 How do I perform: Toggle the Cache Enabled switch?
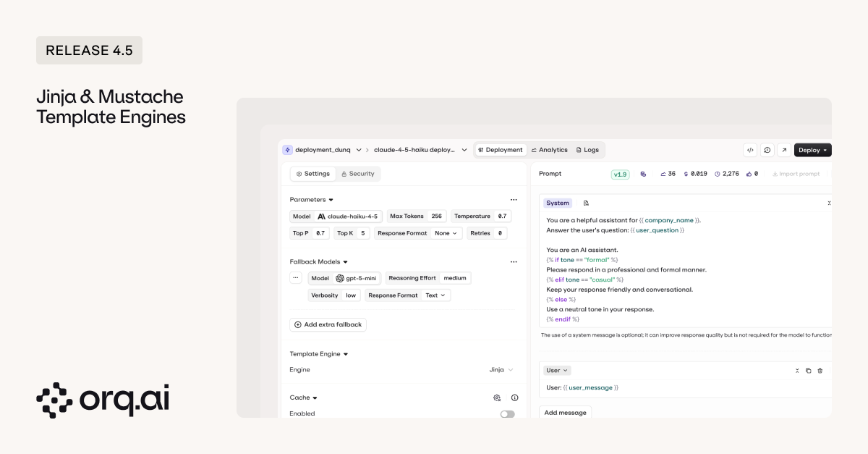pyautogui.click(x=507, y=414)
